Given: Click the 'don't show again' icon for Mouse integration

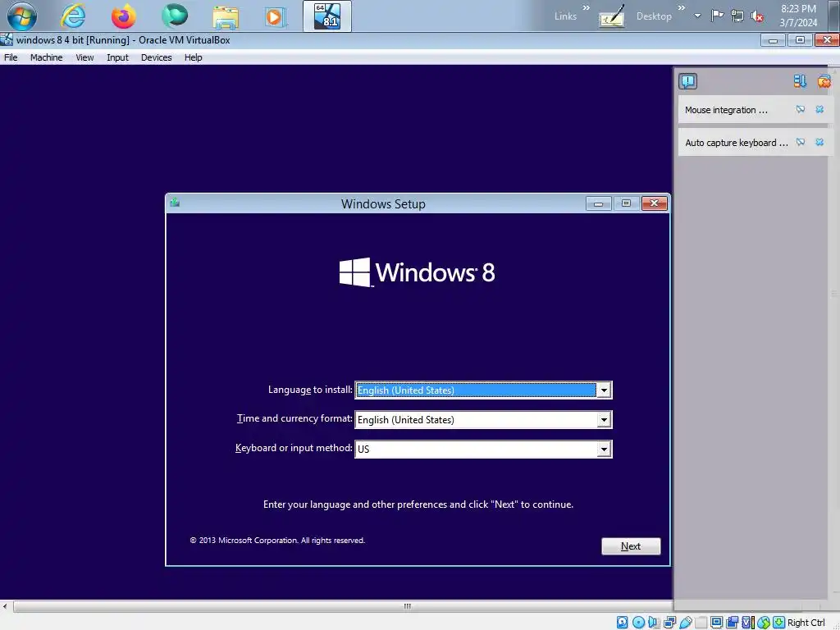Looking at the screenshot, I should click(801, 110).
